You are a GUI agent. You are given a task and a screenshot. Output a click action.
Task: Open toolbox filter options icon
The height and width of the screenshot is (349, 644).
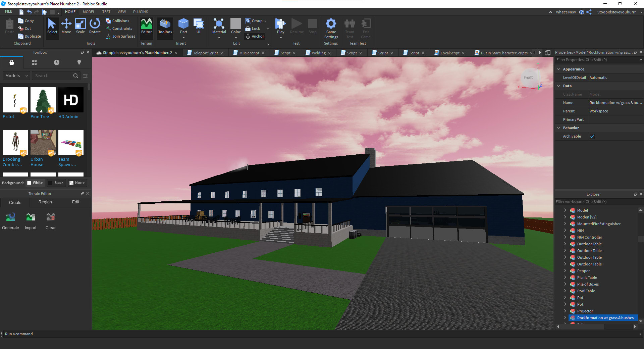coord(85,76)
